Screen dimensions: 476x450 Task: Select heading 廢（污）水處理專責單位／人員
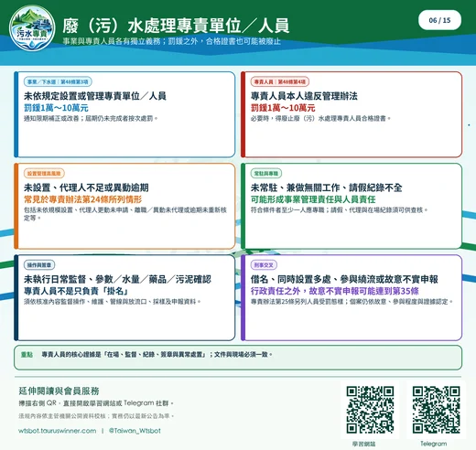coord(176,26)
